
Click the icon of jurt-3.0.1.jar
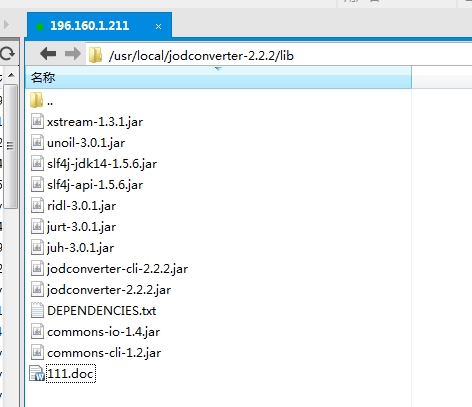pos(37,226)
